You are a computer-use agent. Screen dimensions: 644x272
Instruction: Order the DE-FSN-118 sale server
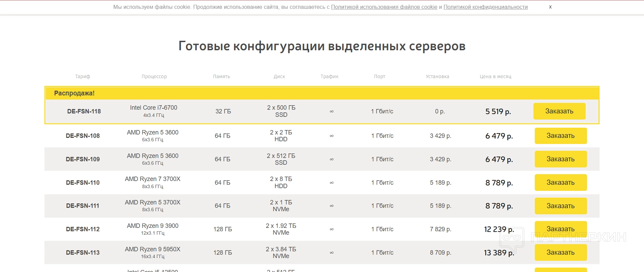[x=559, y=111]
